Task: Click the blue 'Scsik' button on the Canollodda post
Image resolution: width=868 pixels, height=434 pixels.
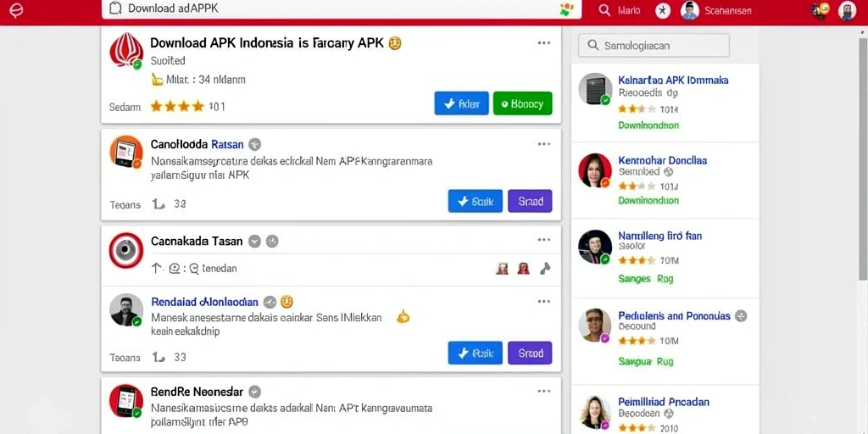Action: pos(475,202)
